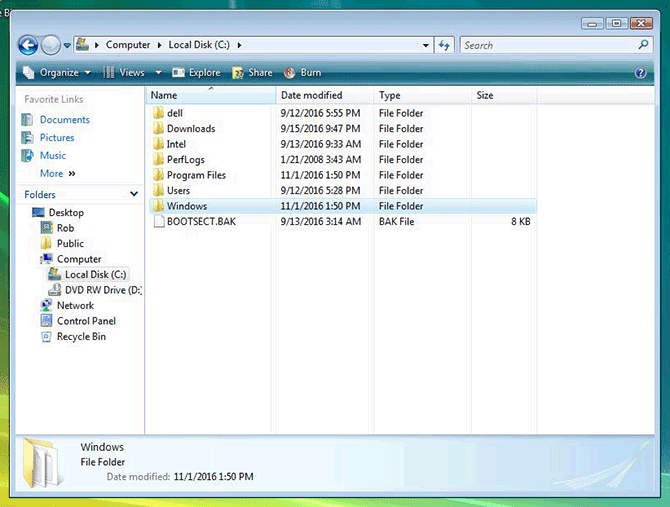Screen dimensions: 670x507
Task: Click the Forward navigation arrow button
Action: (x=51, y=45)
